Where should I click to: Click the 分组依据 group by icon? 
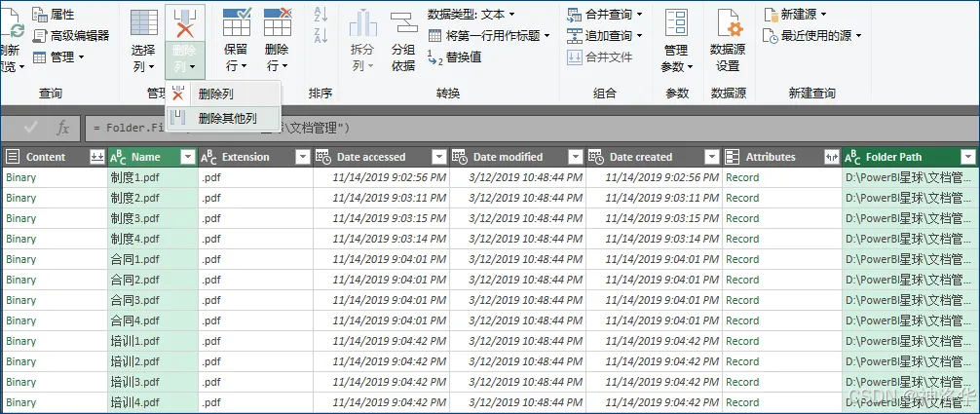[x=403, y=23]
